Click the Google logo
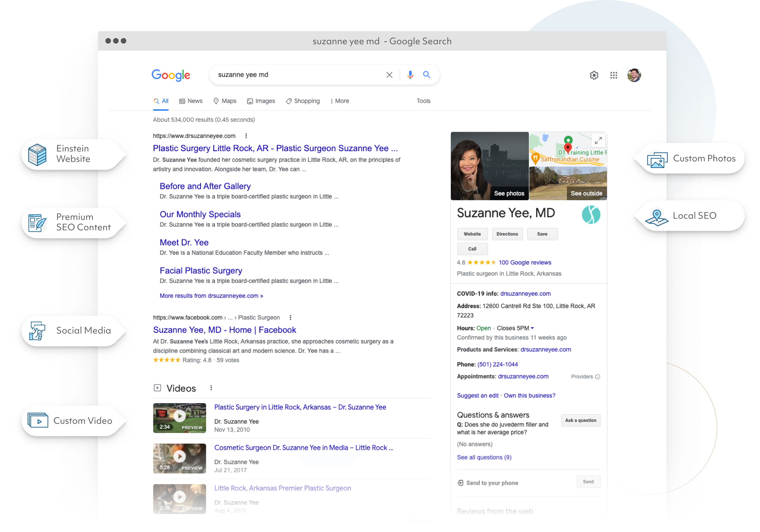The height and width of the screenshot is (532, 760). [171, 75]
